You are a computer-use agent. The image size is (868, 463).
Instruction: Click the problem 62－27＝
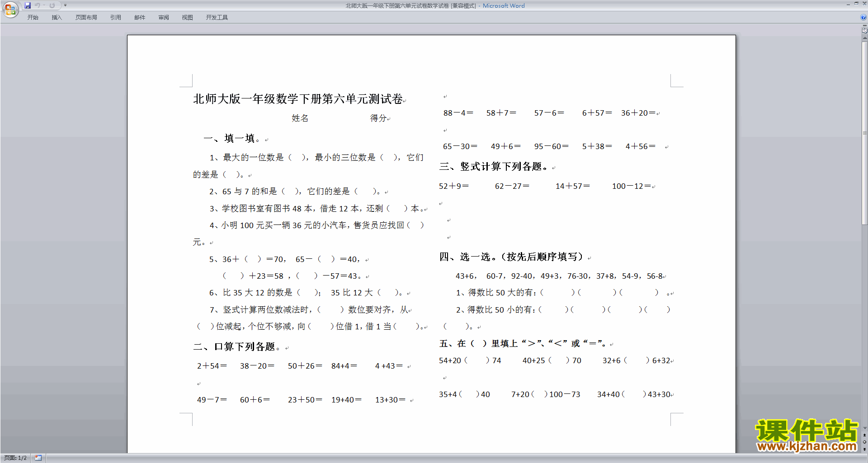[512, 186]
